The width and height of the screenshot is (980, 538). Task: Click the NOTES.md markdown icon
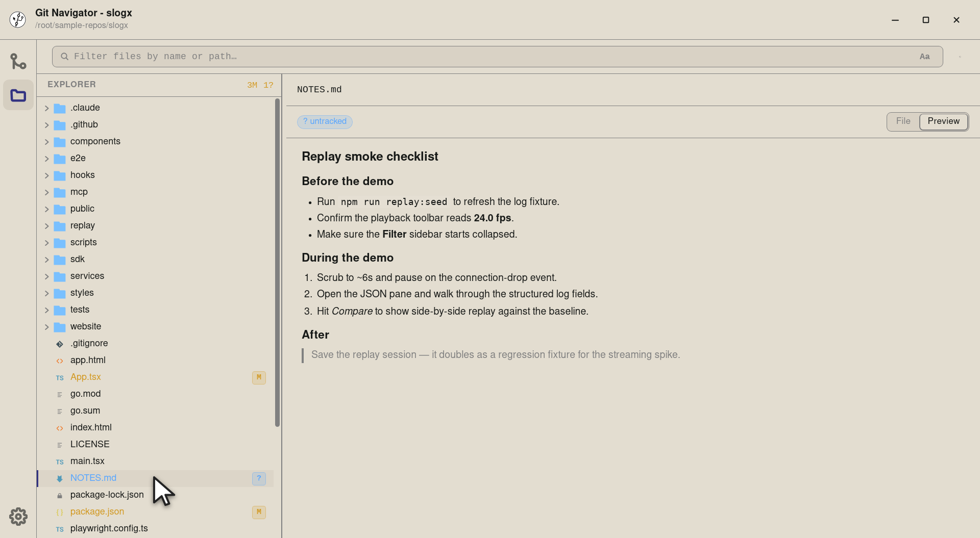click(60, 478)
